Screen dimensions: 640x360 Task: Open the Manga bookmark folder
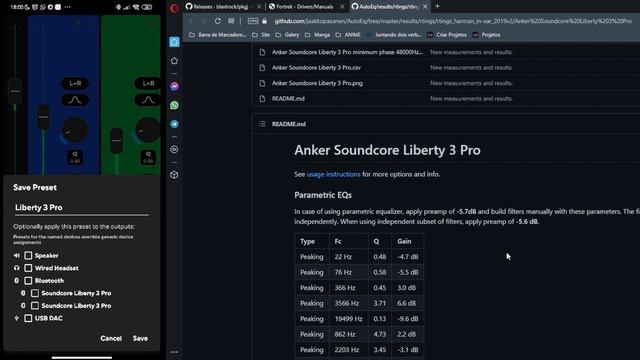coord(318,35)
